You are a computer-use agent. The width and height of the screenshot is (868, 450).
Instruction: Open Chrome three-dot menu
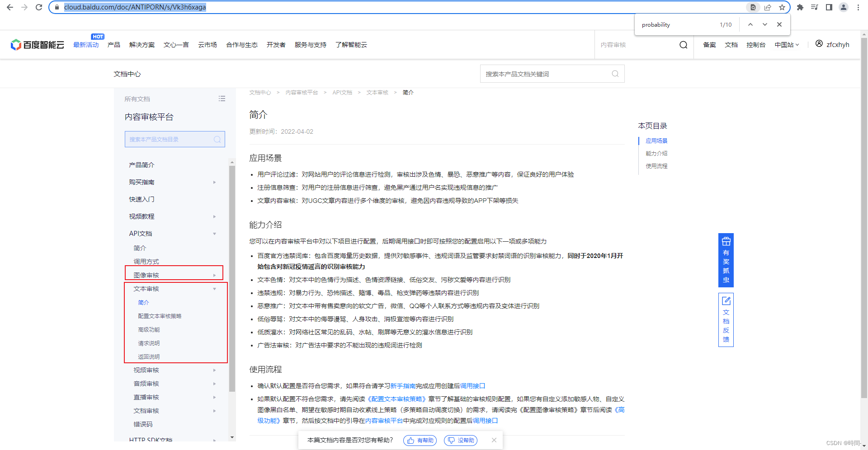[858, 7]
